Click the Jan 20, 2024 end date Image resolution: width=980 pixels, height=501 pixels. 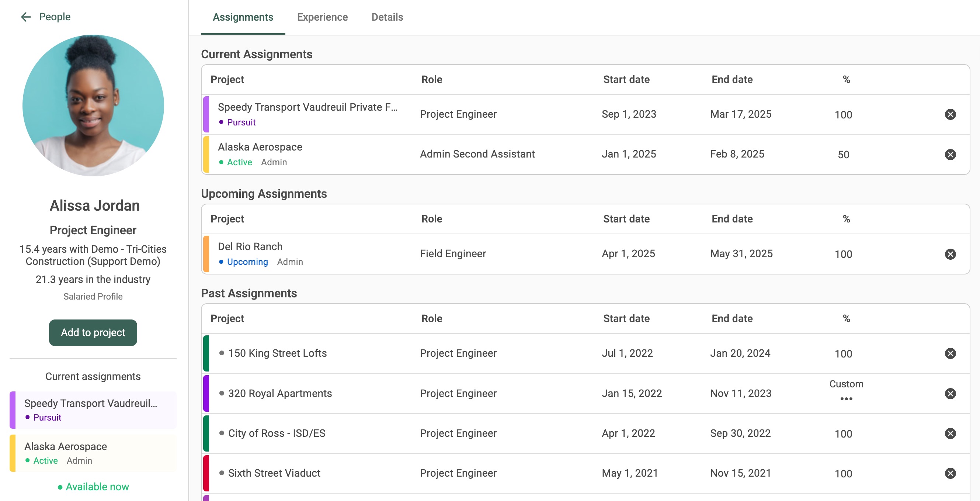click(740, 353)
